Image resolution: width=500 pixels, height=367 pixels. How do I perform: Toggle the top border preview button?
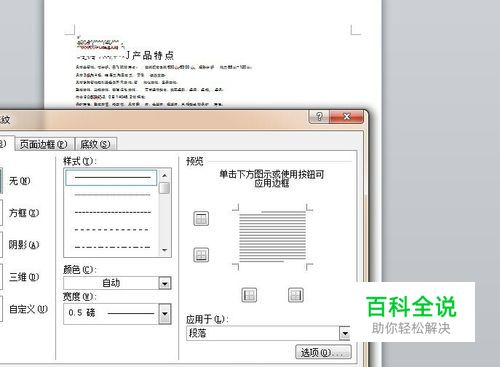[x=201, y=219]
